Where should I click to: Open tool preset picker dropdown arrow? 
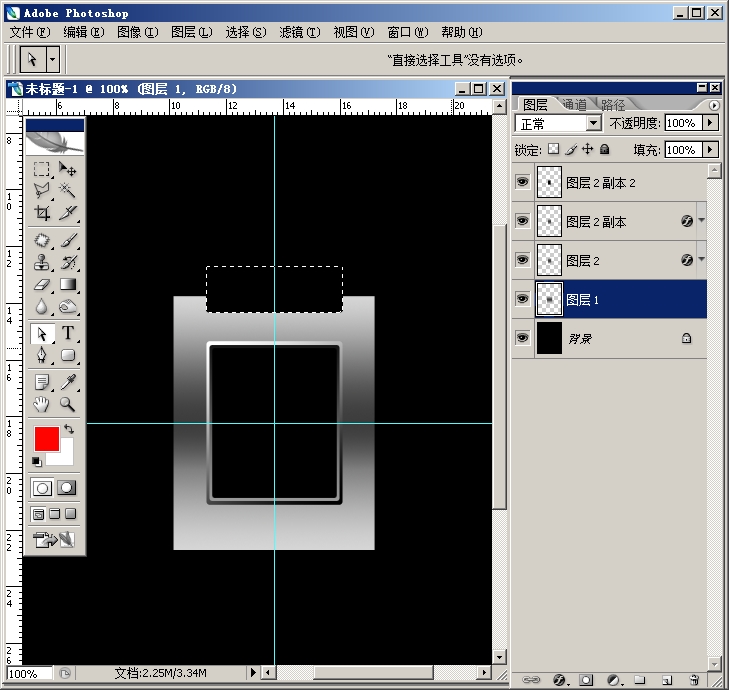(53, 60)
